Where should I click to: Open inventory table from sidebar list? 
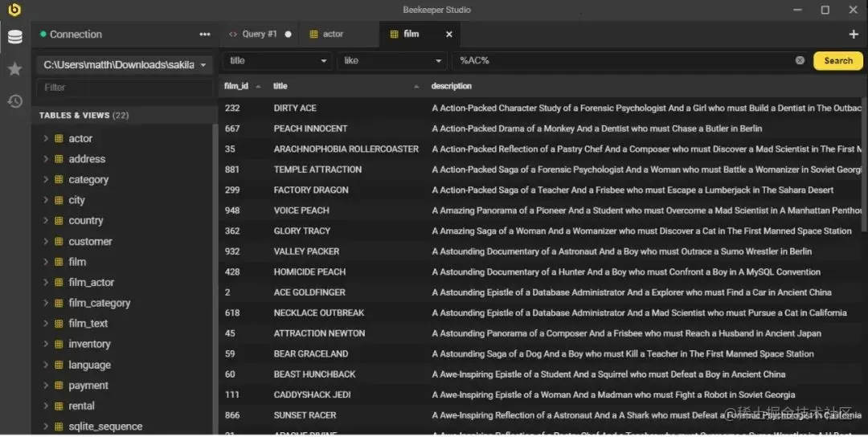coord(90,344)
